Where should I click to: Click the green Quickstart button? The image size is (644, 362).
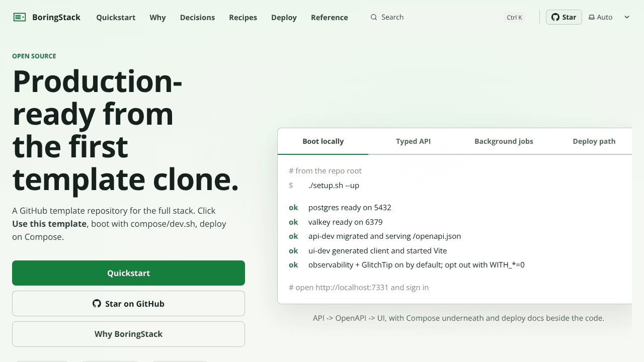[x=128, y=273]
